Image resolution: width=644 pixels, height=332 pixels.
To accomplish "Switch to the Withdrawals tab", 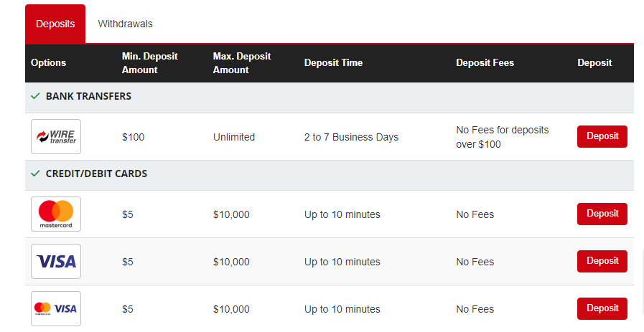I will click(125, 24).
